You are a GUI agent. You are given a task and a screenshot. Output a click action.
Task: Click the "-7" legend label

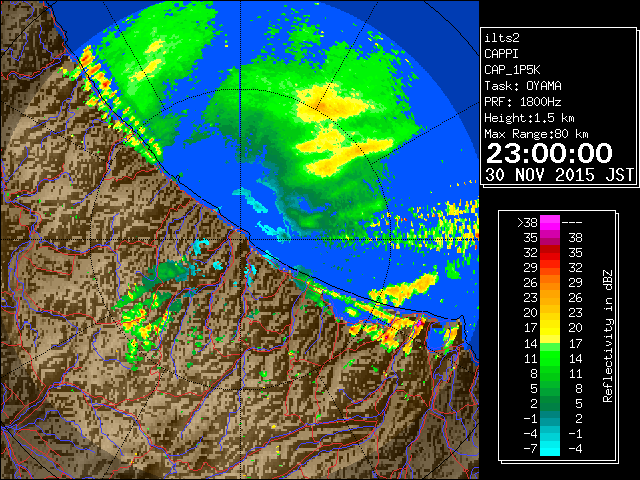click(530, 449)
